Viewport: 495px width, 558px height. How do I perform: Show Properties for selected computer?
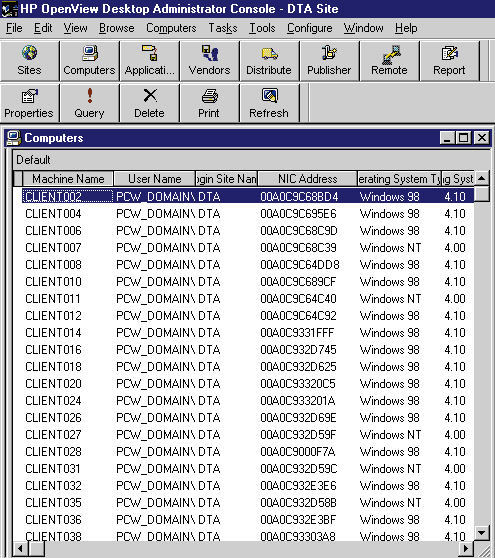pyautogui.click(x=30, y=104)
